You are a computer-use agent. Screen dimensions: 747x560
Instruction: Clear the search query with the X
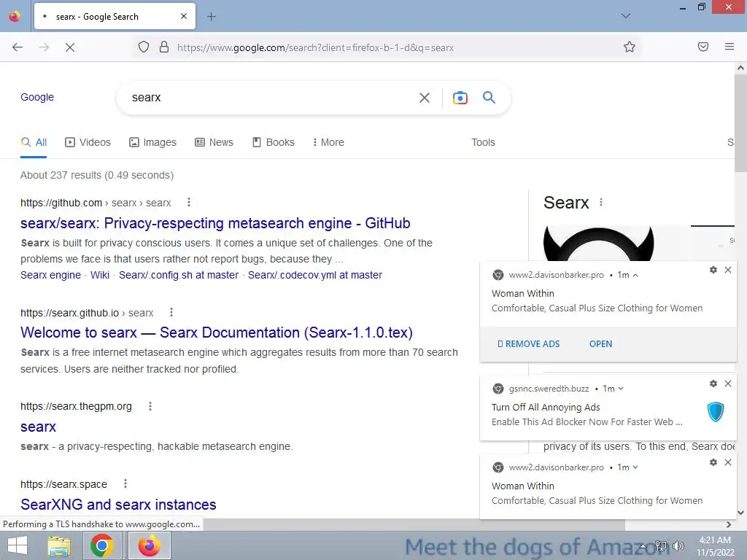[425, 98]
